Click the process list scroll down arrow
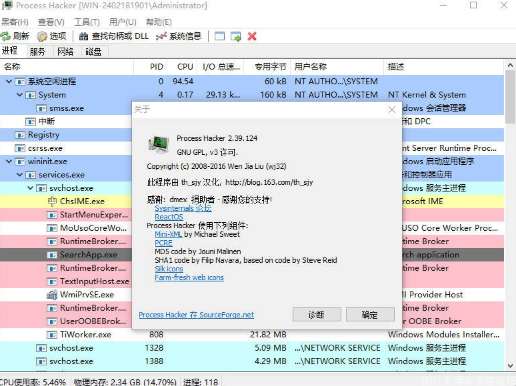The image size is (516, 386). pos(510,366)
